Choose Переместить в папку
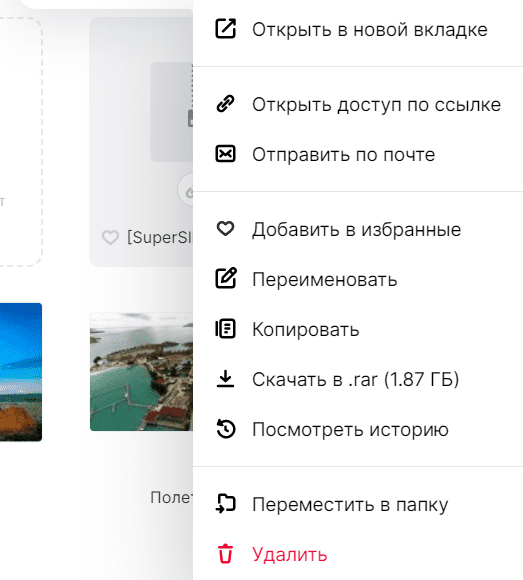This screenshot has width=523, height=580. tap(358, 504)
